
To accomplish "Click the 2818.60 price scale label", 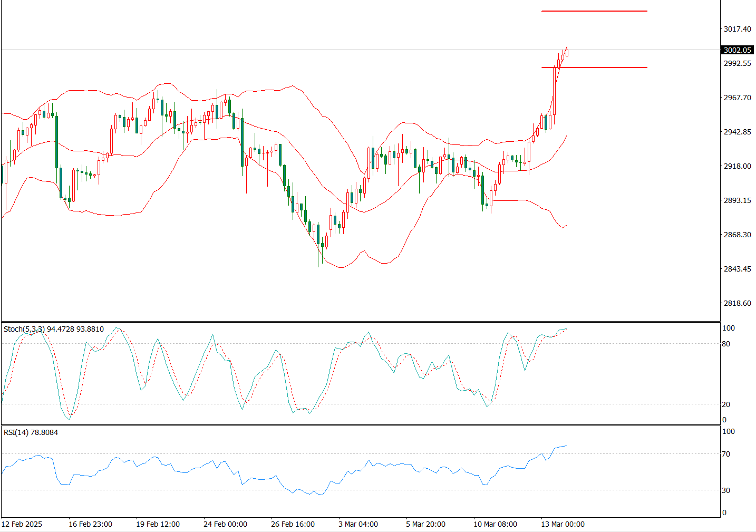I will point(737,303).
